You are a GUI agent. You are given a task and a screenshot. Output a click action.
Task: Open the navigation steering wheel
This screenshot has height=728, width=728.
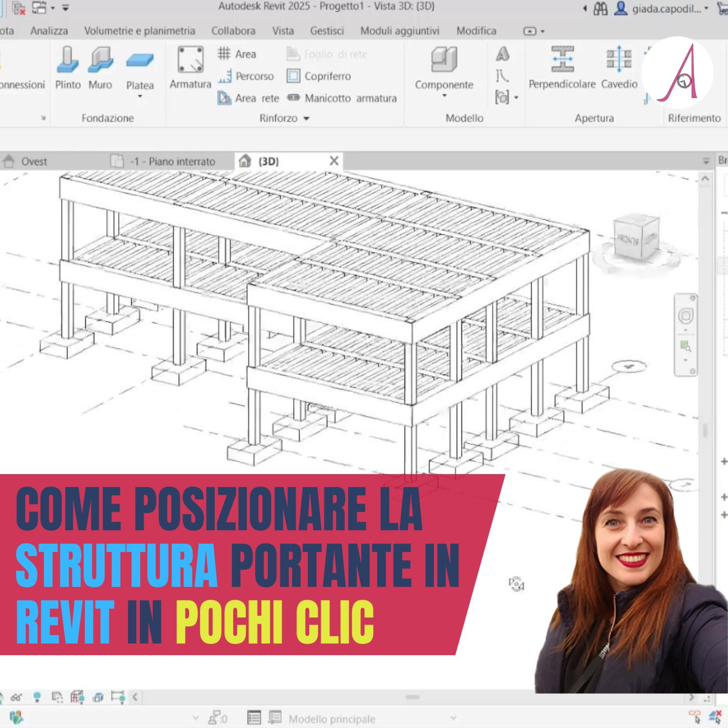click(x=686, y=316)
